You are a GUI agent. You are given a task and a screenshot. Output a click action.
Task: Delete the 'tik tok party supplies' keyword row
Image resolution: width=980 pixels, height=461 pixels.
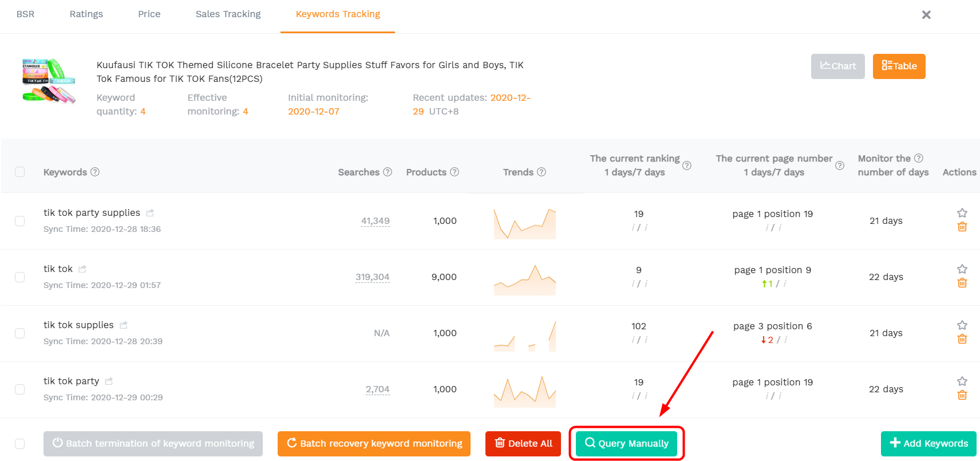point(962,227)
